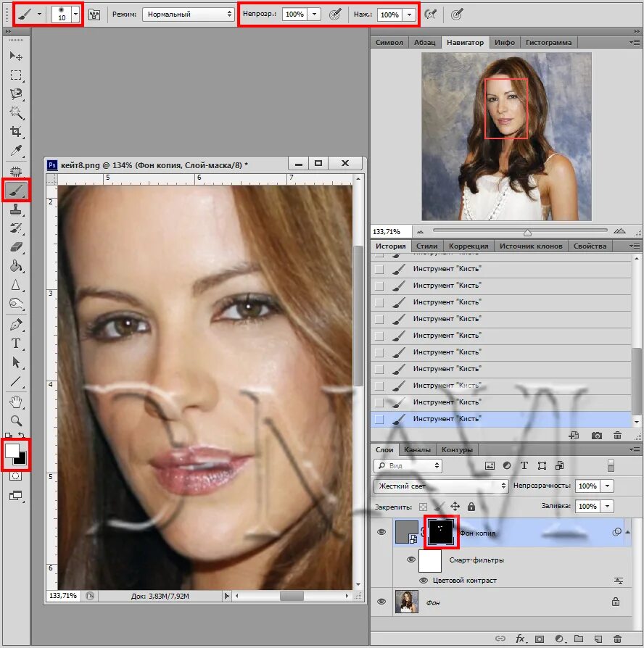The width and height of the screenshot is (644, 648).
Task: Toggle lock transparent pixels button
Action: (x=423, y=507)
